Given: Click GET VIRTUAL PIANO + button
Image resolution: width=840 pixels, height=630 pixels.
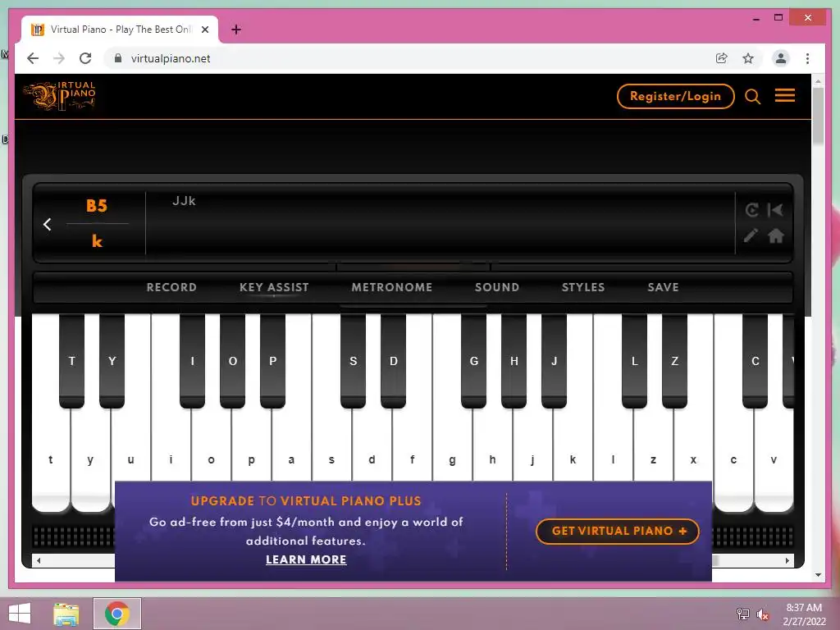Looking at the screenshot, I should coord(618,531).
